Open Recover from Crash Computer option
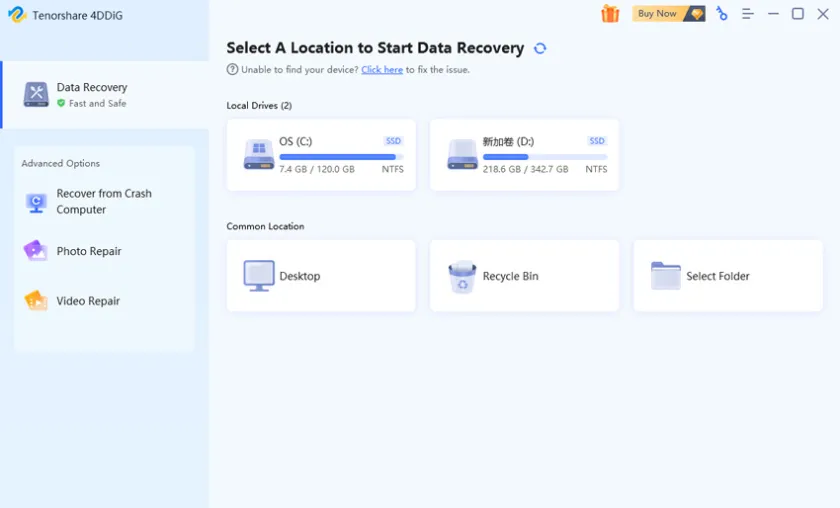 (x=104, y=202)
